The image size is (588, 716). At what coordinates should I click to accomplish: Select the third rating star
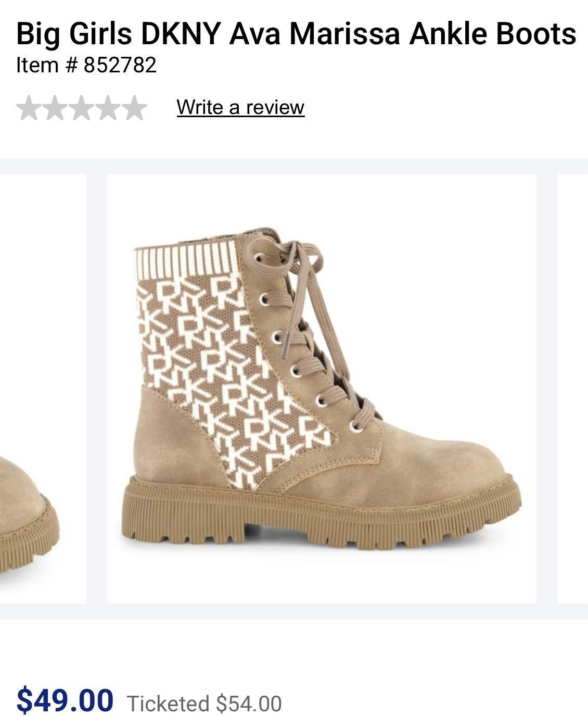(x=82, y=108)
